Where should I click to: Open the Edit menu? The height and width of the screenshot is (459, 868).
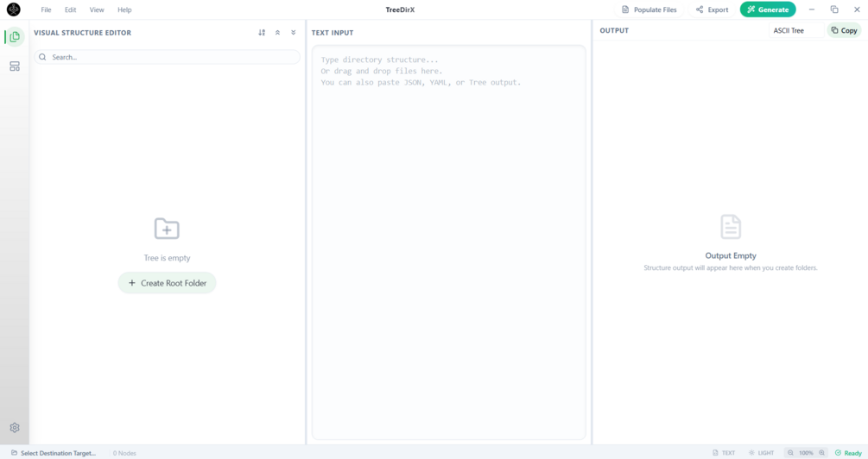coord(70,10)
